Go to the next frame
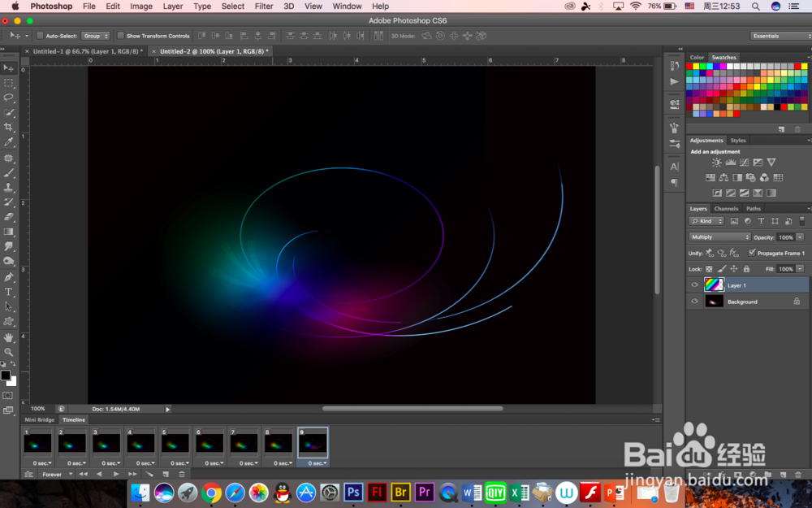 [x=132, y=475]
